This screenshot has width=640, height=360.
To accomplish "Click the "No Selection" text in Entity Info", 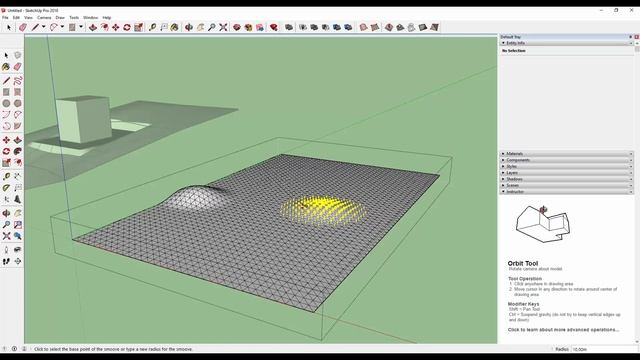I will point(513,51).
